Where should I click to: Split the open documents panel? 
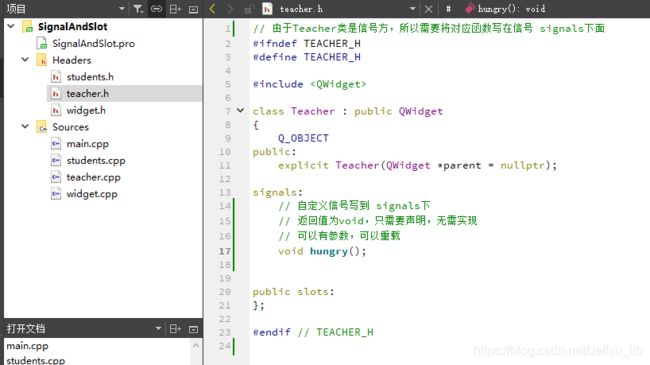tap(175, 329)
